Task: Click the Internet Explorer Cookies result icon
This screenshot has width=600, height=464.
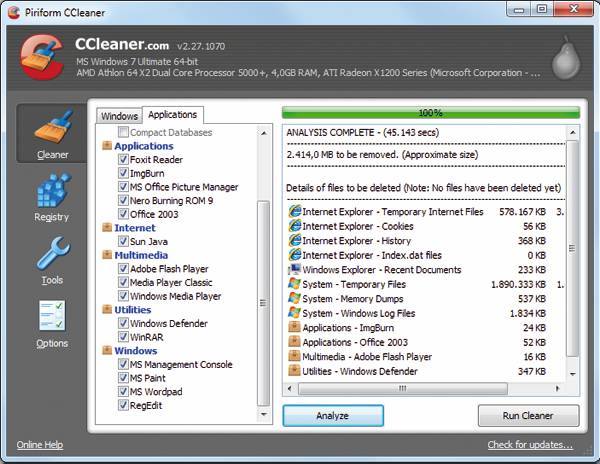Action: [x=294, y=226]
